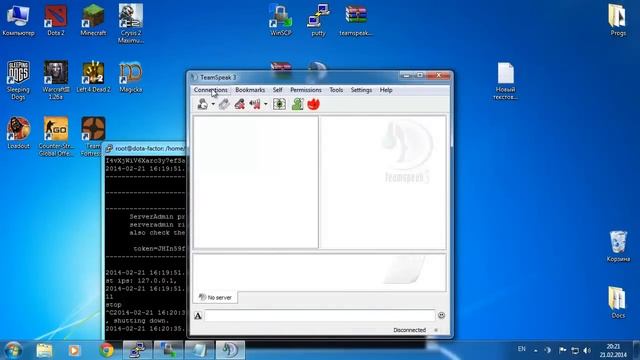Screen dimensions: 640x360
Task: Open the Progs folder on desktop
Action: click(618, 20)
